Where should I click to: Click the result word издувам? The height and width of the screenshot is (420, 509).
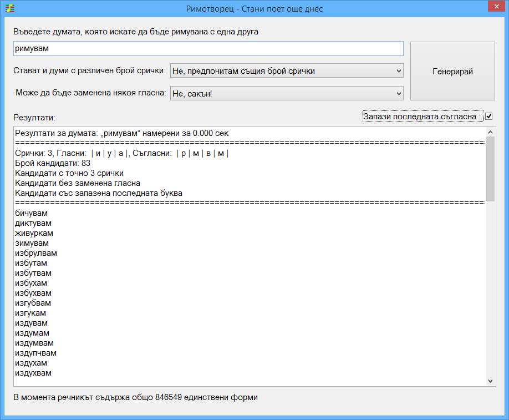[31, 323]
